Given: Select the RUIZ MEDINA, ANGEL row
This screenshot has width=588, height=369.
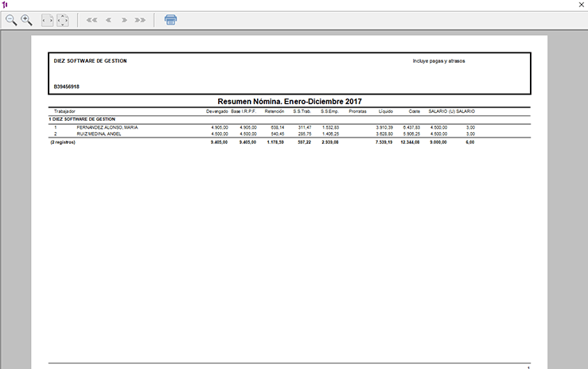Looking at the screenshot, I should (x=100, y=134).
